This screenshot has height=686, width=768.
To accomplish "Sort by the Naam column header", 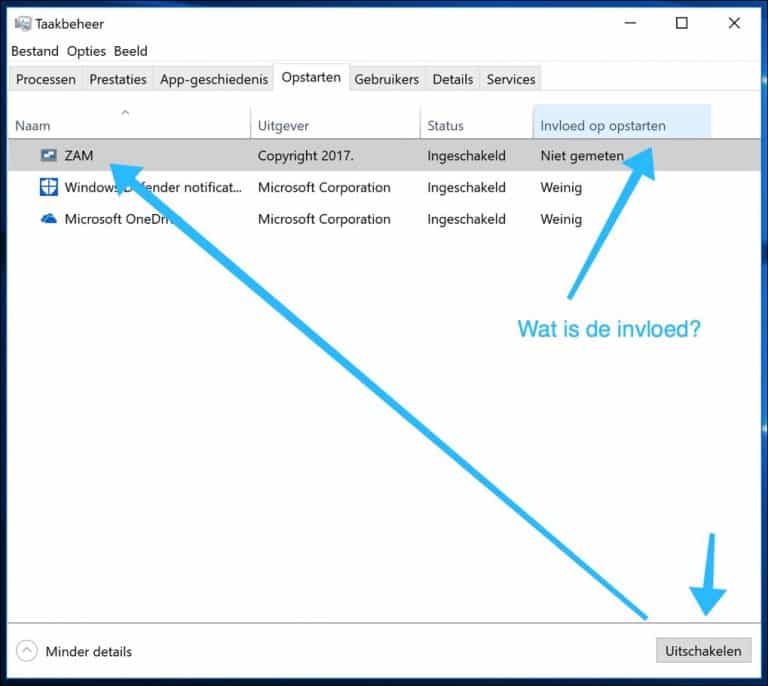I will point(128,122).
